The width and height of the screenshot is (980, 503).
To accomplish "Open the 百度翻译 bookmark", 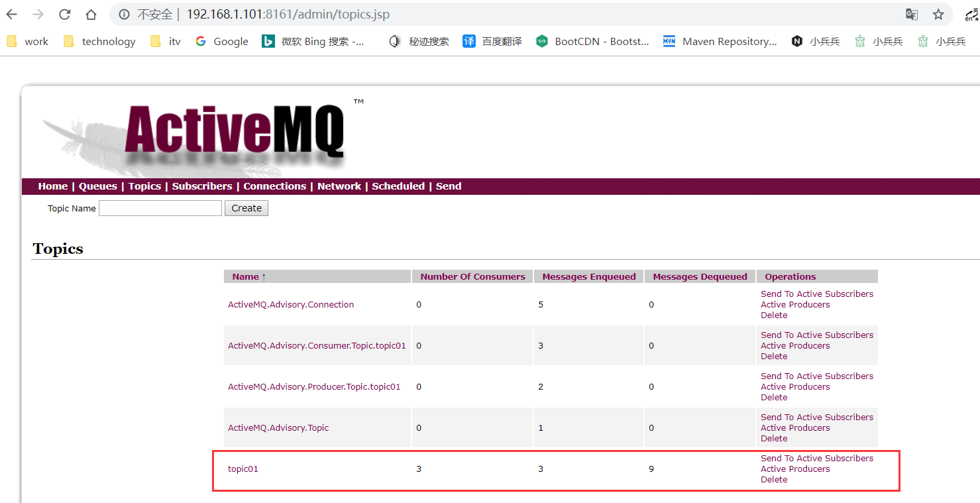I will coord(492,41).
